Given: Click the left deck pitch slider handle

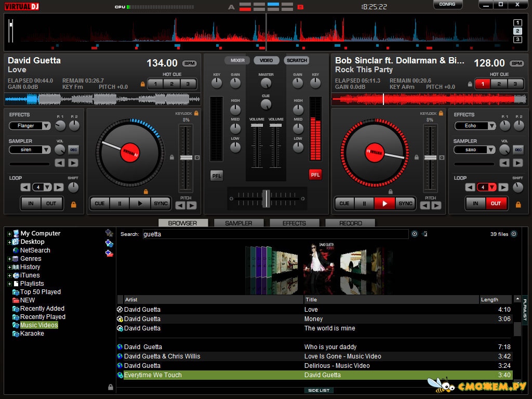Looking at the screenshot, I should (x=186, y=158).
